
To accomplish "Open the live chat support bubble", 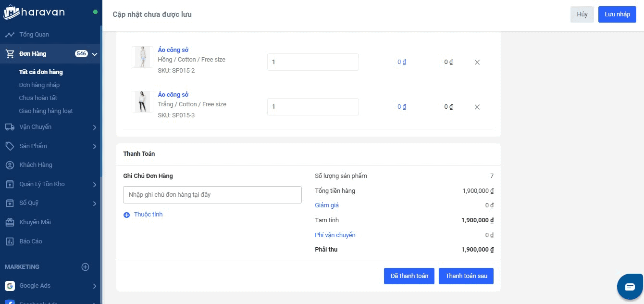I will 630,287.
